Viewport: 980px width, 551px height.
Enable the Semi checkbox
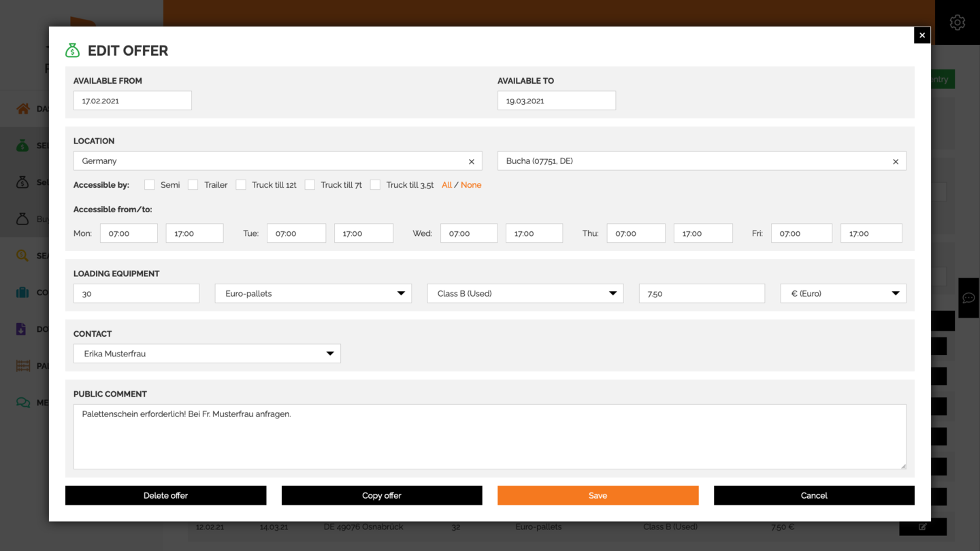click(150, 185)
